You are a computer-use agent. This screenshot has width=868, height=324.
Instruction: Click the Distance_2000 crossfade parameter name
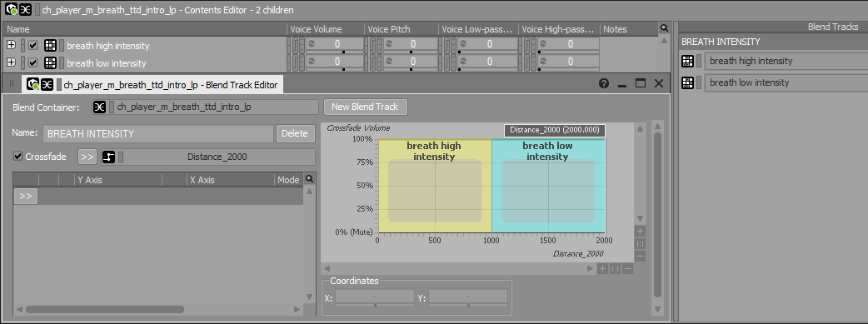click(217, 157)
